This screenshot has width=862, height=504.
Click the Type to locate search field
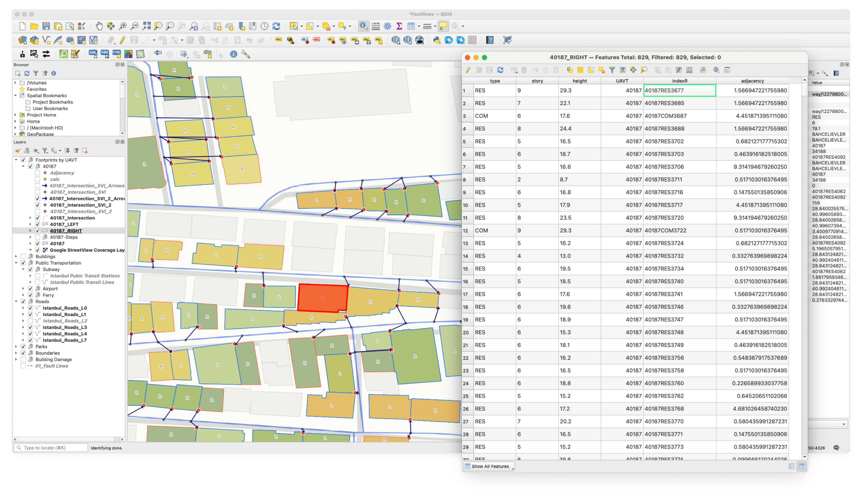(51, 448)
